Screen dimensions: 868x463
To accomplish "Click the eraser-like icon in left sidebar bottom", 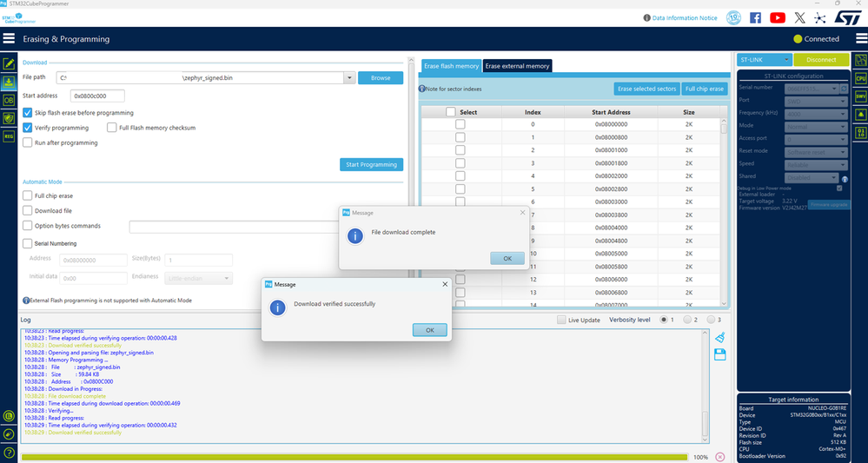I will coord(9,434).
